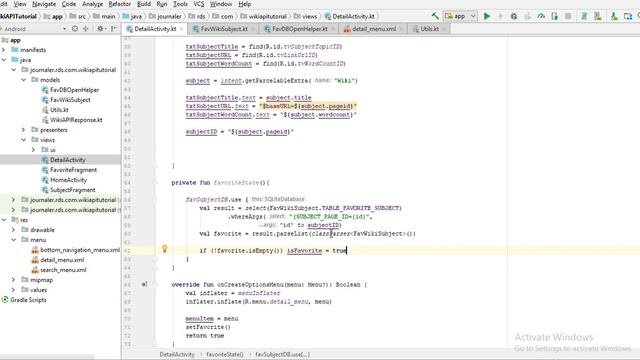Click the Make Project hammer icon
The height and width of the screenshot is (360, 640).
click(x=435, y=16)
